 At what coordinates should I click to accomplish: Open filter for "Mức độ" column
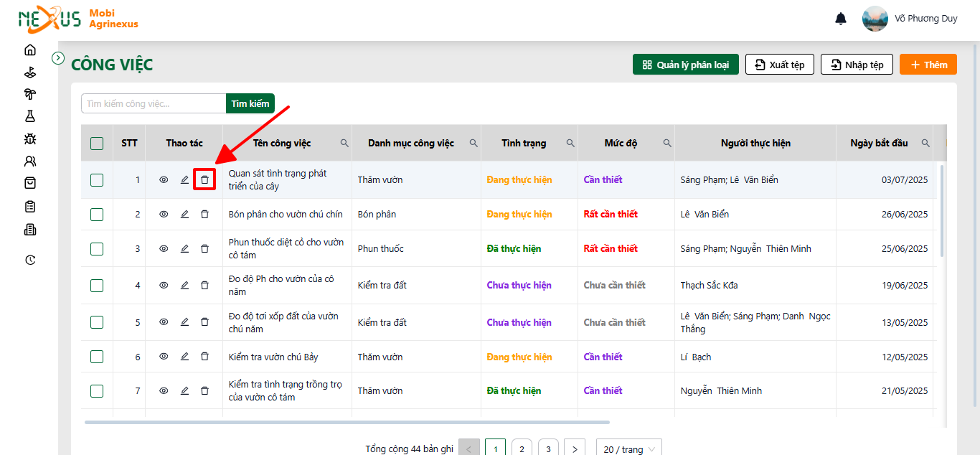pyautogui.click(x=667, y=143)
